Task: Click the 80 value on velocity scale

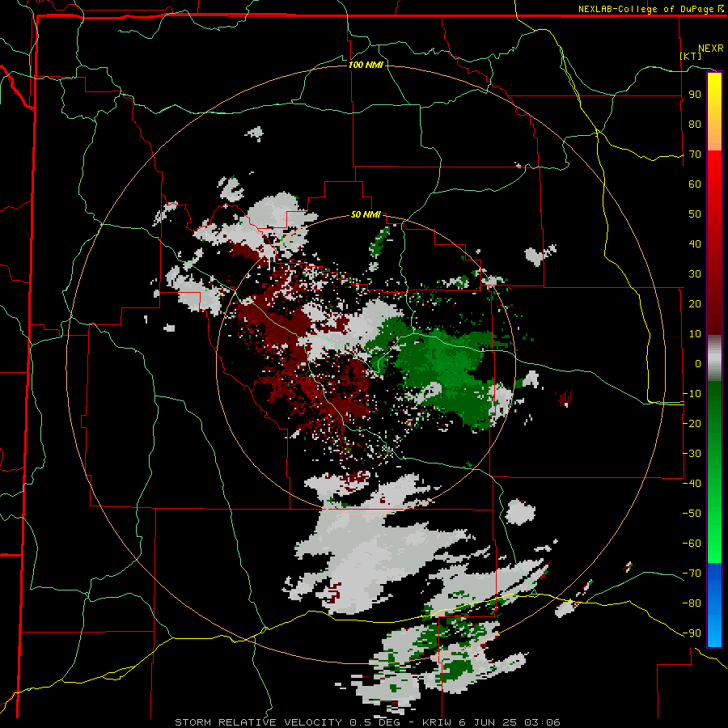Action: click(x=695, y=125)
